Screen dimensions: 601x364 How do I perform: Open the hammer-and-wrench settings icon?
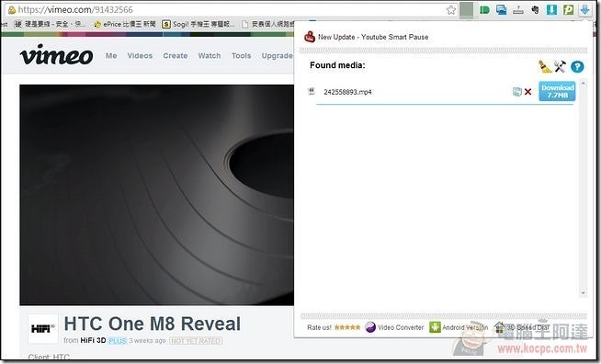[560, 66]
